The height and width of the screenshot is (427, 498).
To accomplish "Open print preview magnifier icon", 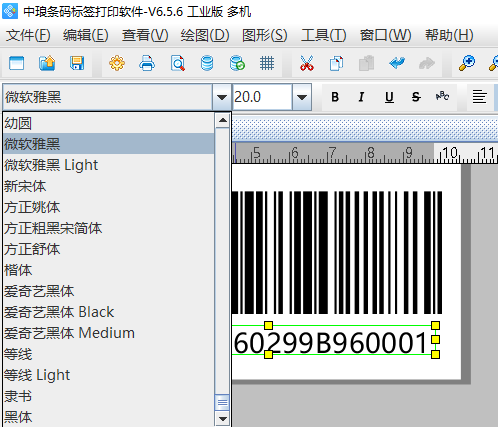I will tap(178, 63).
